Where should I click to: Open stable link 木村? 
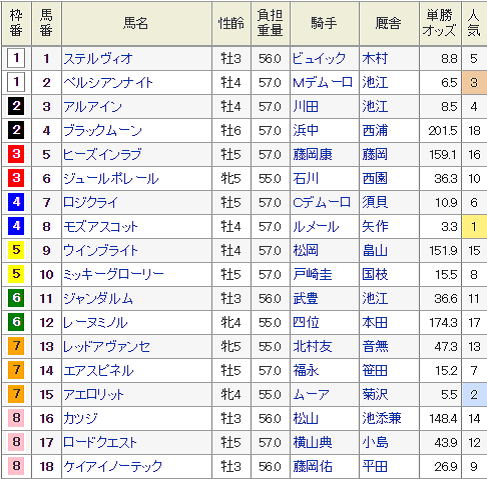(x=375, y=59)
